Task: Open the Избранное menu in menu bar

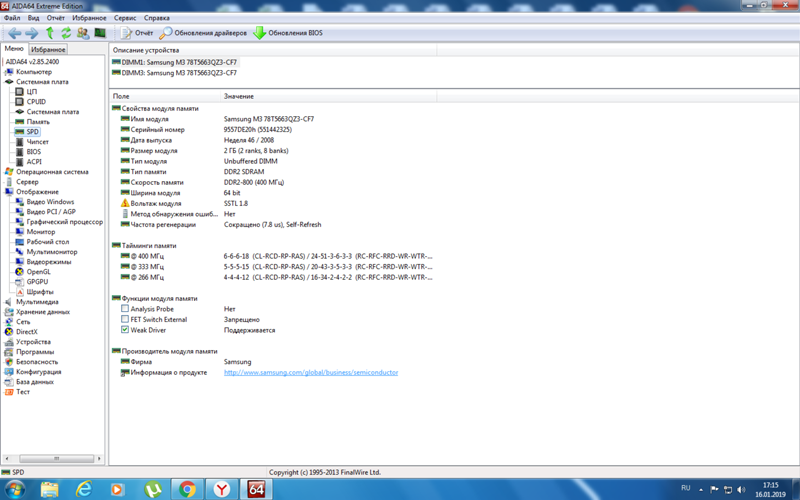Action: (x=89, y=18)
